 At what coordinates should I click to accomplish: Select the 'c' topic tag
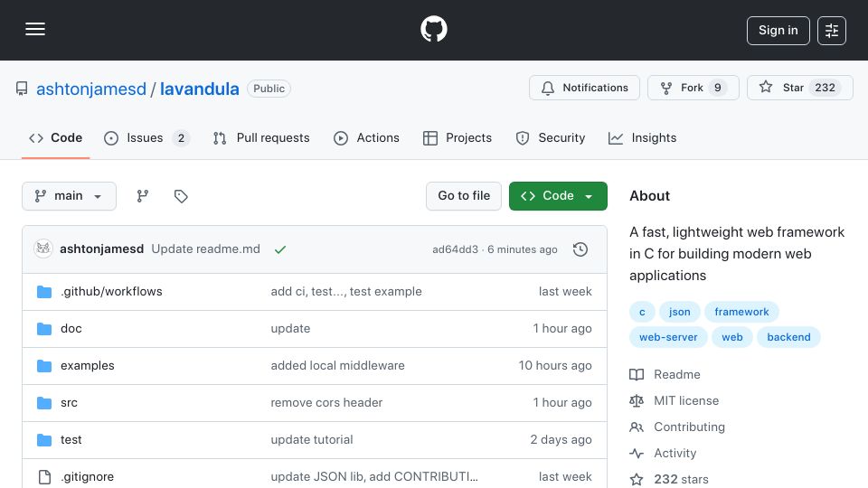(642, 312)
